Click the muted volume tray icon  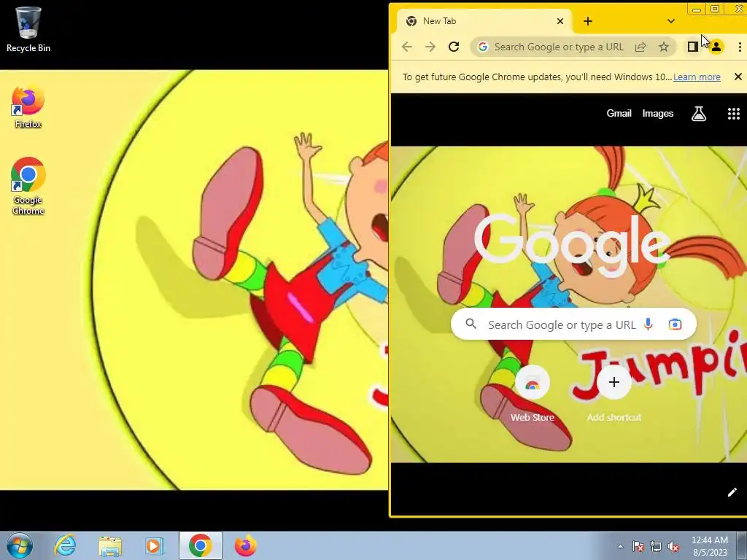(673, 546)
